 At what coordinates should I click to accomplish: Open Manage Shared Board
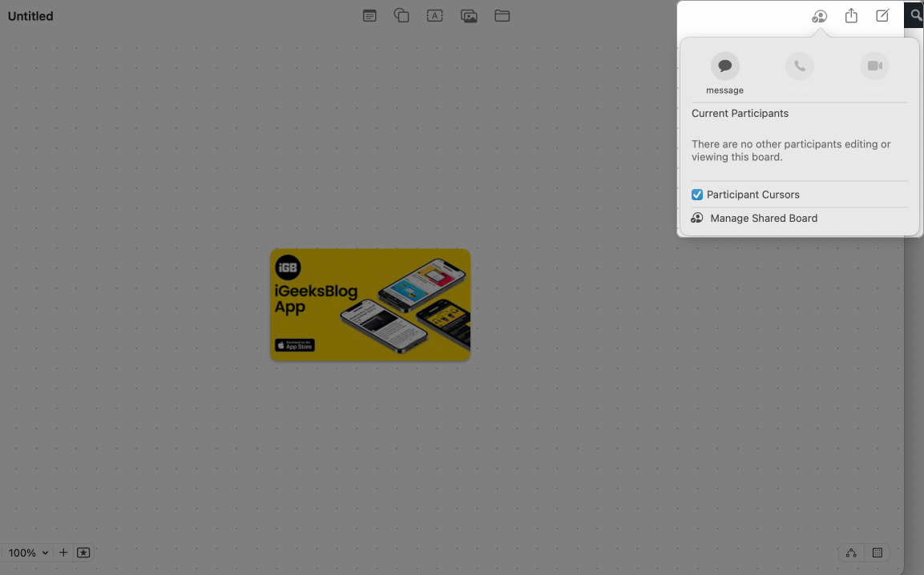pyautogui.click(x=764, y=218)
